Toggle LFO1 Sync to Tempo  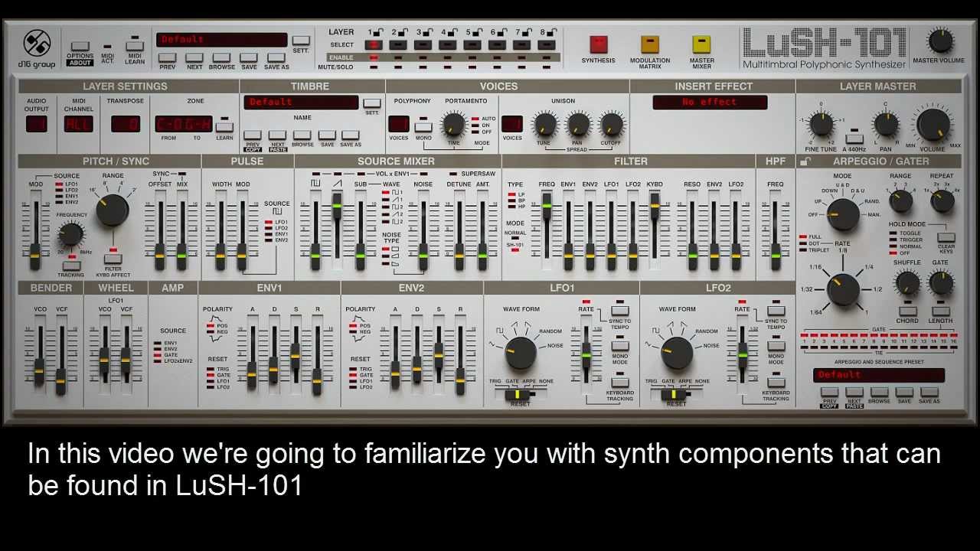(620, 311)
